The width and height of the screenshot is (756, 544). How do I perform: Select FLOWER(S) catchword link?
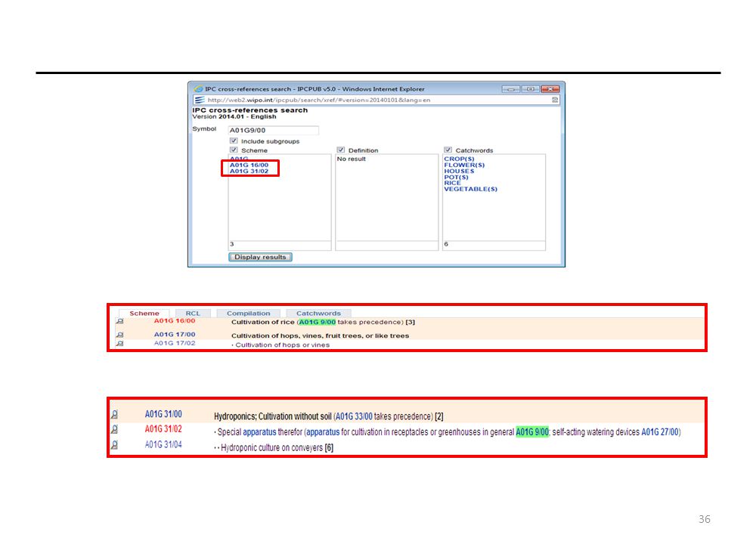(464, 165)
